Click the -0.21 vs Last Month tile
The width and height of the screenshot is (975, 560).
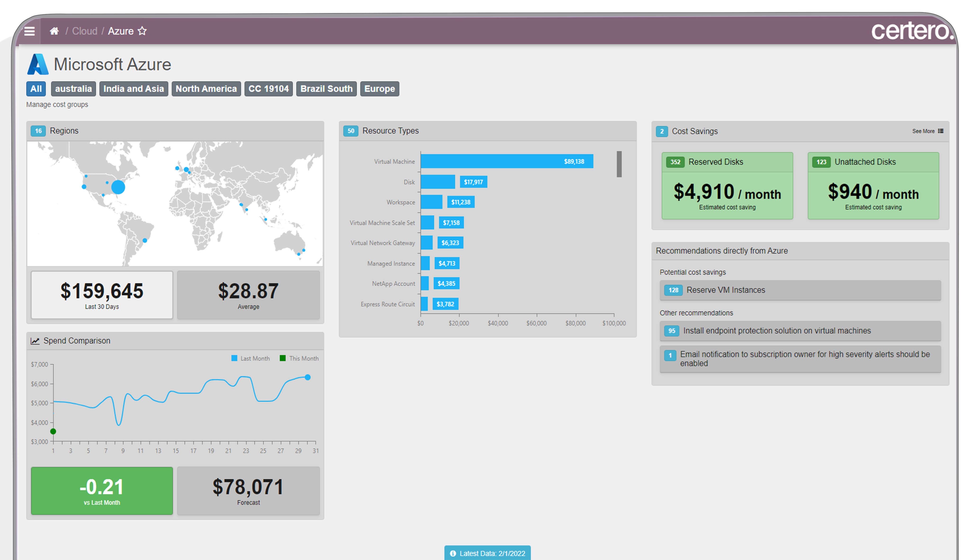[102, 491]
